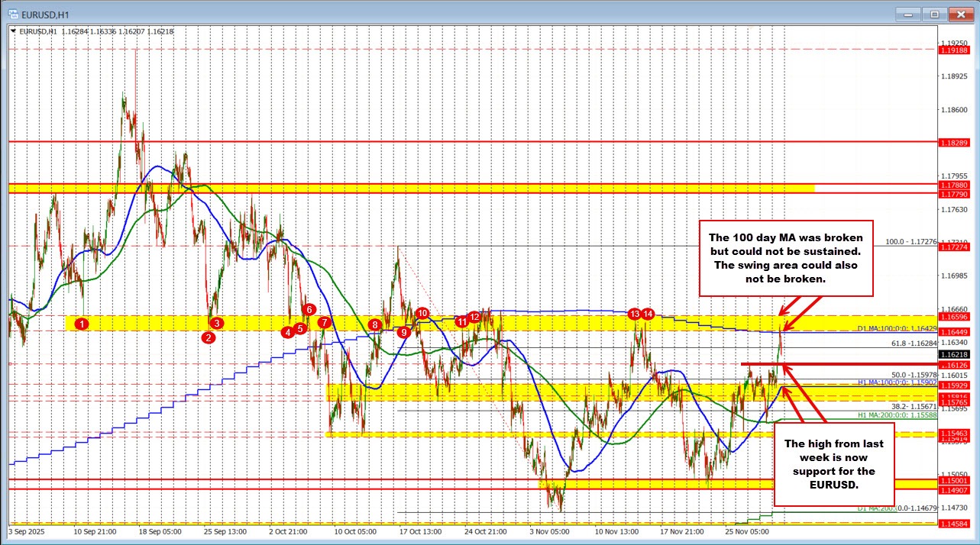
Task: Click the current price tag 1.16218
Action: point(953,355)
